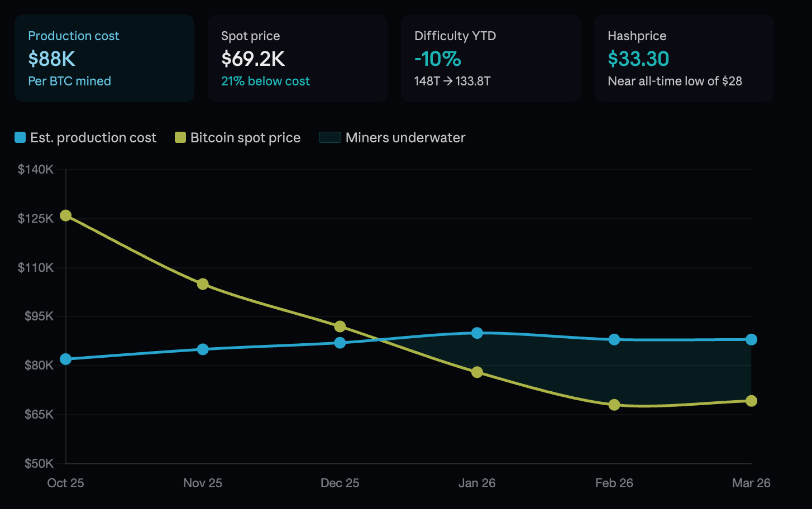Select the Nov 25 spot price point

point(203,284)
